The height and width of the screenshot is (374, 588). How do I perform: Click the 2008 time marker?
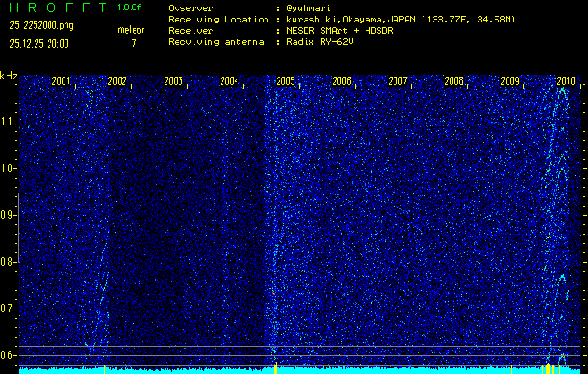tap(453, 81)
